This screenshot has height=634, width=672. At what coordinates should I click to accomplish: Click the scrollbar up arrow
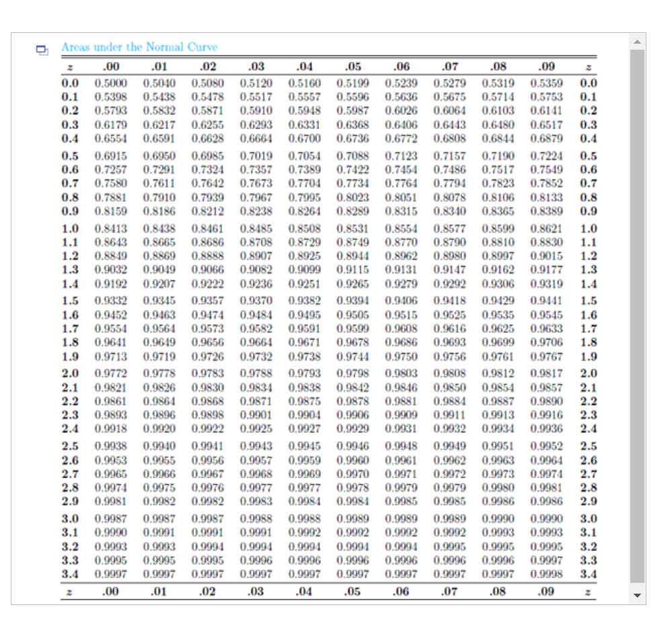coord(638,41)
